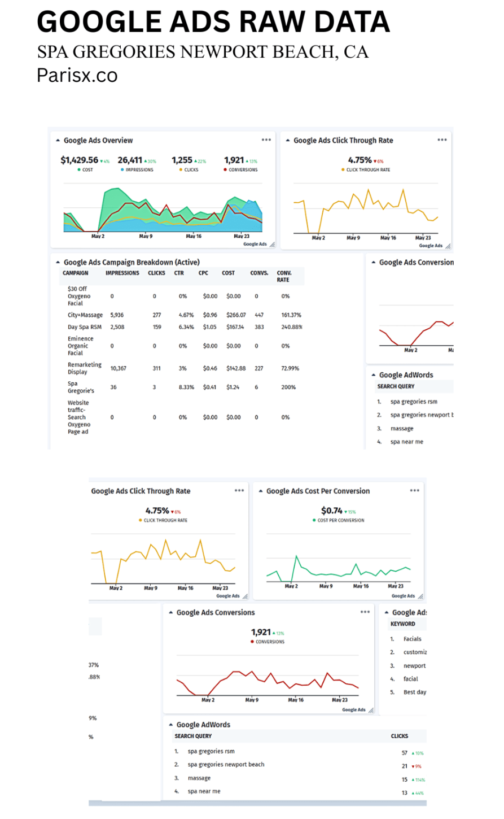
Task: Select the $167.14 cost cell
Action: pyautogui.click(x=235, y=327)
